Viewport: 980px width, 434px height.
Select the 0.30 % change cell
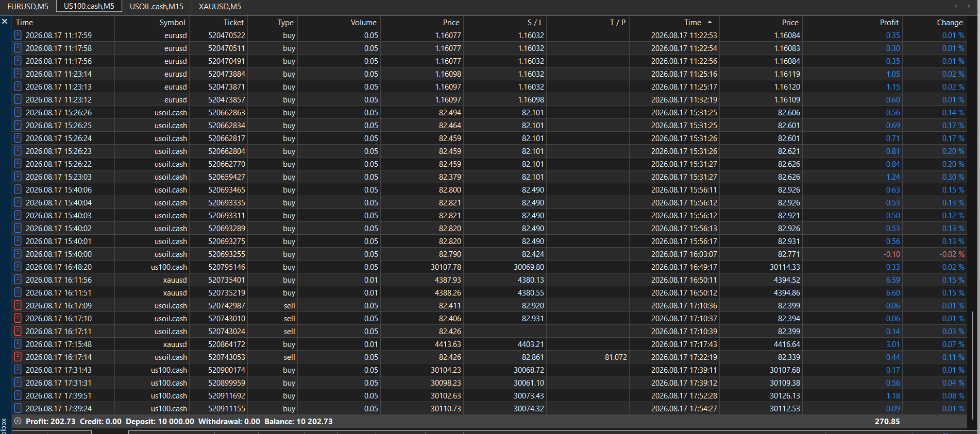(953, 177)
